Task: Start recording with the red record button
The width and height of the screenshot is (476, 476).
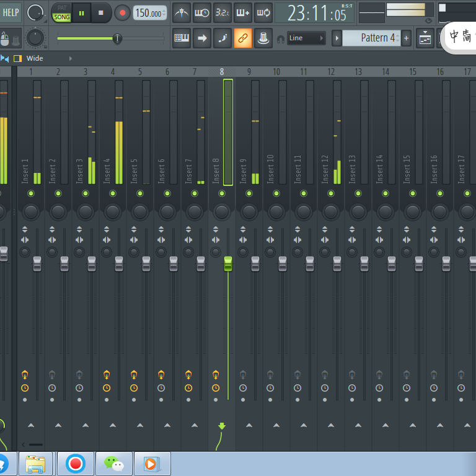Action: (122, 13)
